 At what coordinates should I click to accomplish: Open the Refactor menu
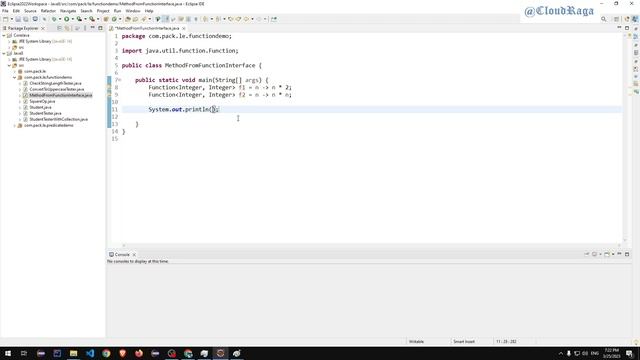(48, 11)
